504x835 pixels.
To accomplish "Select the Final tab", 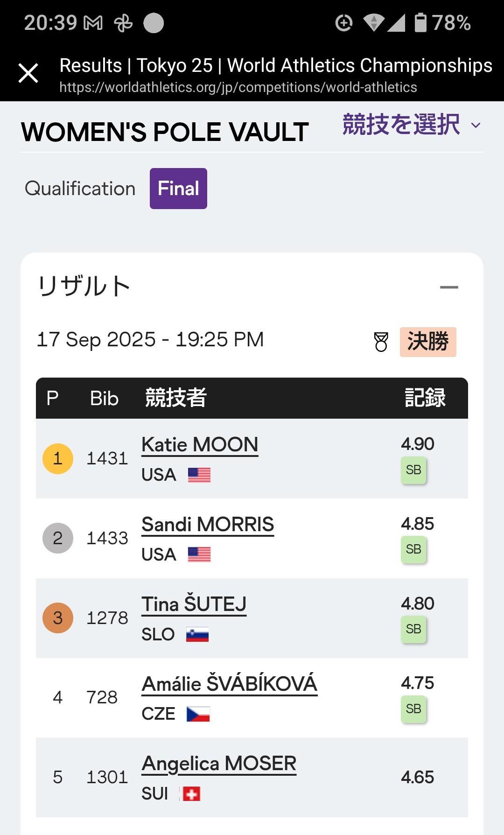I will pyautogui.click(x=178, y=189).
